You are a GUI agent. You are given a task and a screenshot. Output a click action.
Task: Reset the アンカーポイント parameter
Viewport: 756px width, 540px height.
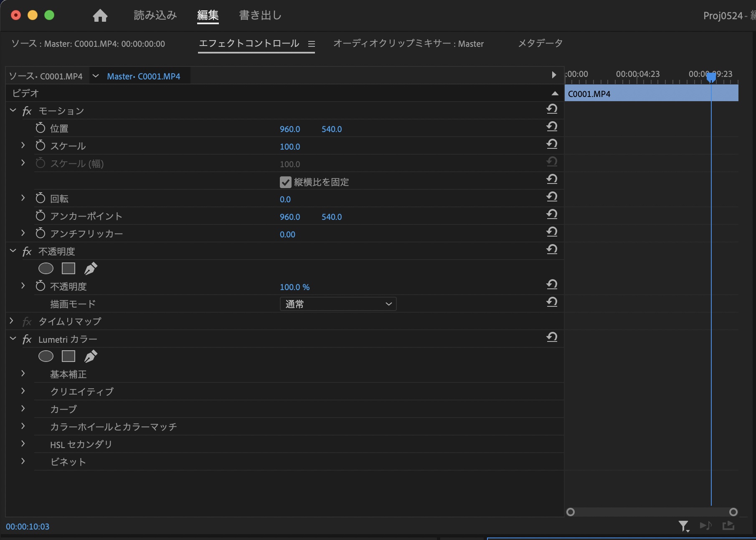(x=552, y=214)
